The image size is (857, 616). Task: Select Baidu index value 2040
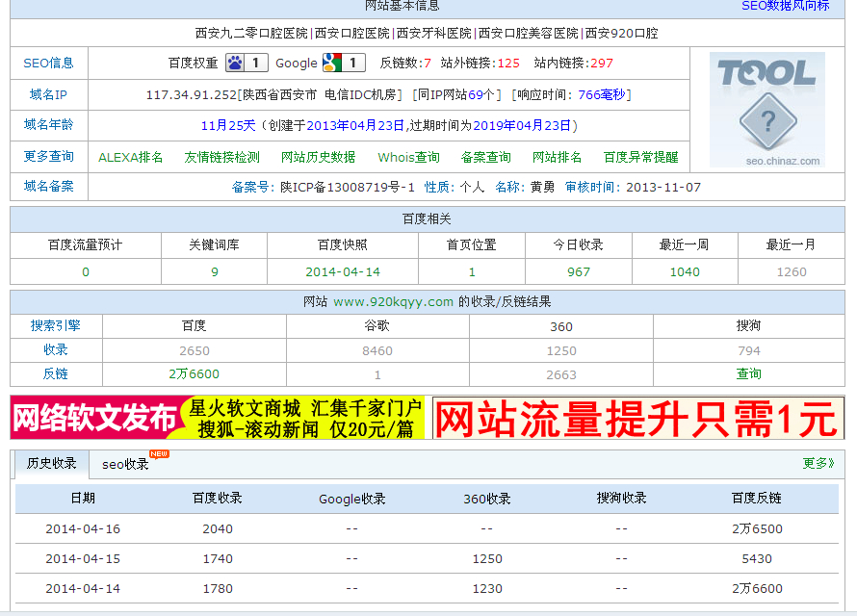(x=218, y=528)
